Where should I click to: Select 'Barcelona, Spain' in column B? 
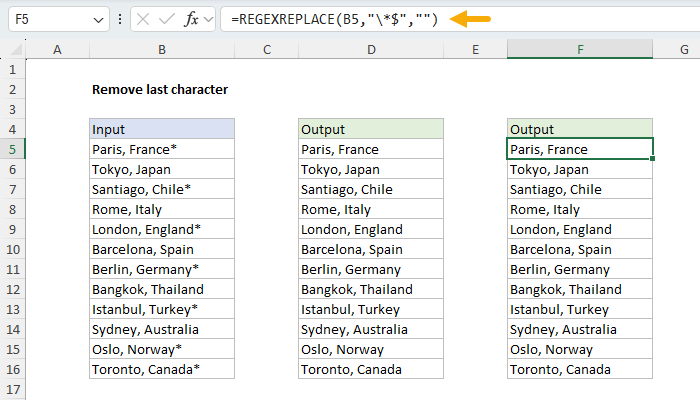coord(162,250)
